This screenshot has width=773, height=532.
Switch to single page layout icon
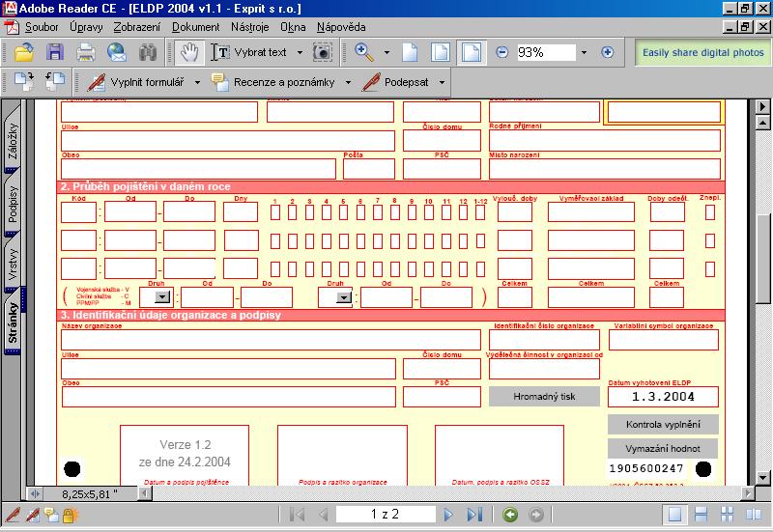click(674, 515)
